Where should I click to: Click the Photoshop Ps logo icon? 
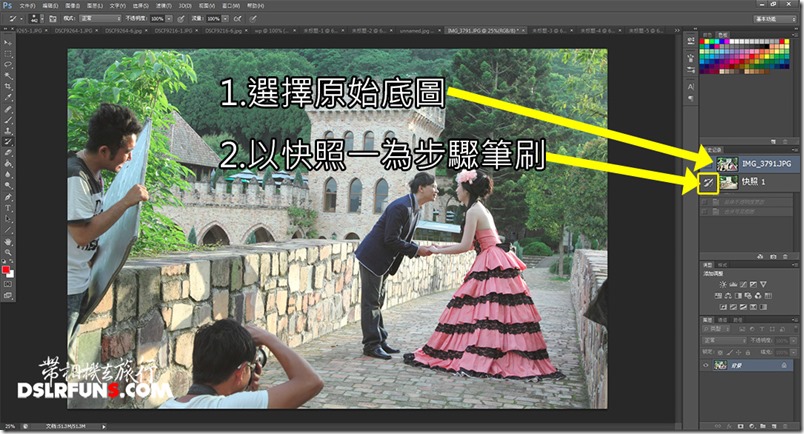click(x=9, y=6)
